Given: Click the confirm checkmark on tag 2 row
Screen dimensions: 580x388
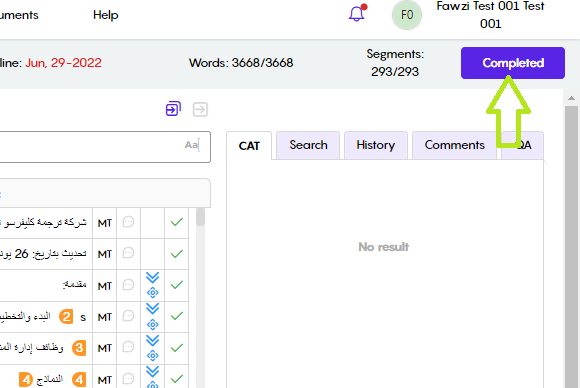Looking at the screenshot, I should pyautogui.click(x=177, y=316).
